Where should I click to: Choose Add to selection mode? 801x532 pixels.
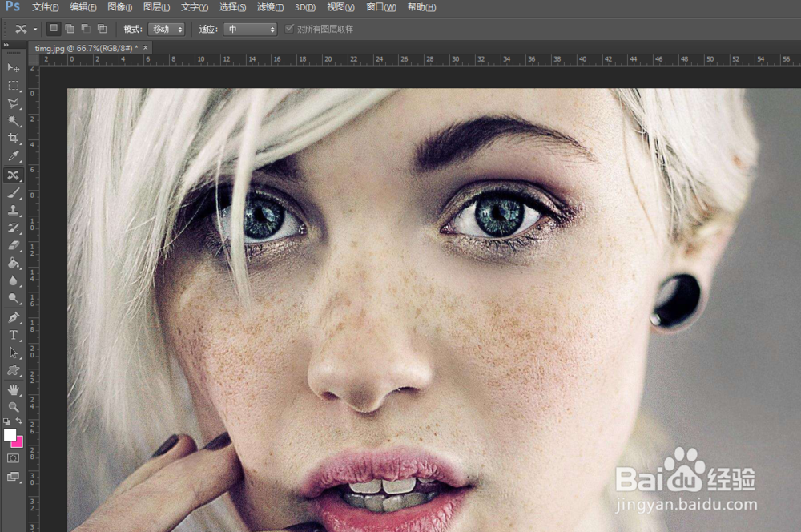70,29
